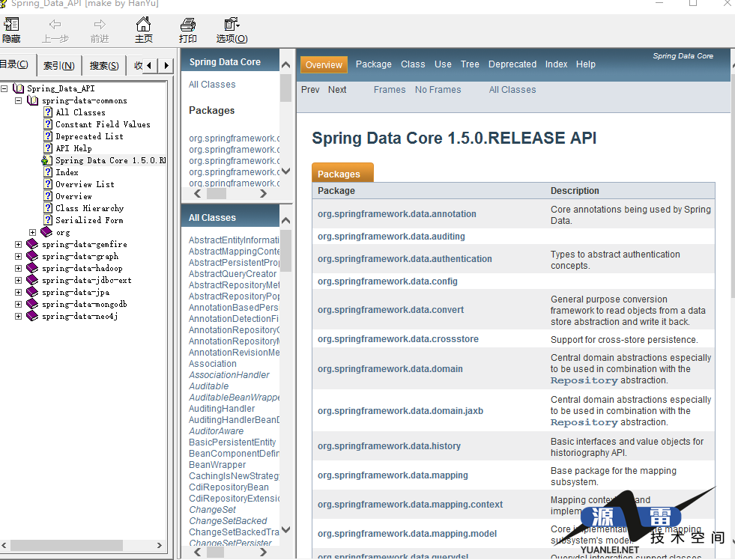
Task: Click the No Frames link
Action: point(438,89)
